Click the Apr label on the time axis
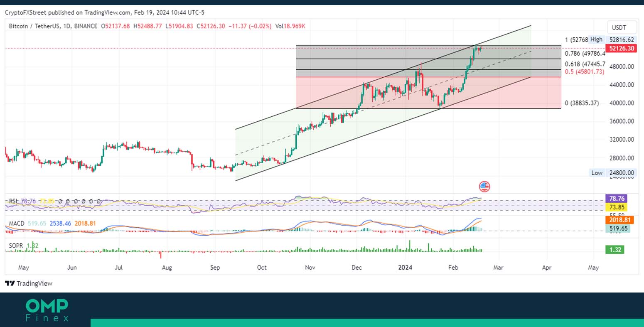The height and width of the screenshot is (327, 644). pos(547,267)
